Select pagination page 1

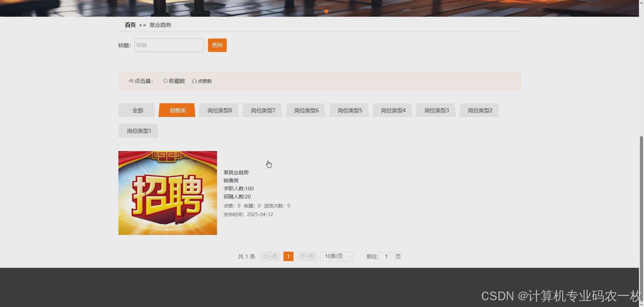click(288, 256)
